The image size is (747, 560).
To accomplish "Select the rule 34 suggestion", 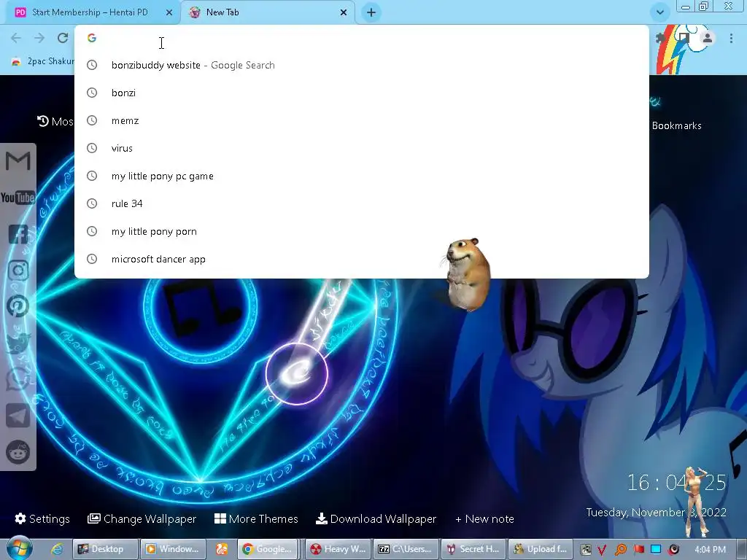I will coord(362,203).
